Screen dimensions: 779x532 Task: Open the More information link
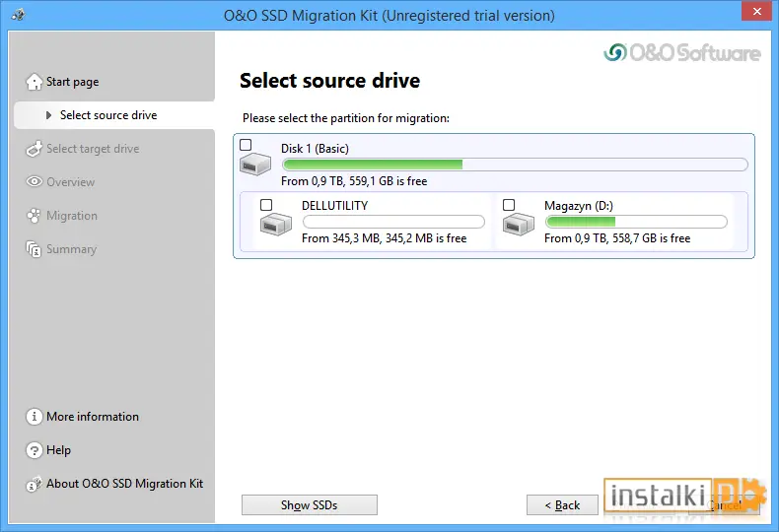click(83, 417)
